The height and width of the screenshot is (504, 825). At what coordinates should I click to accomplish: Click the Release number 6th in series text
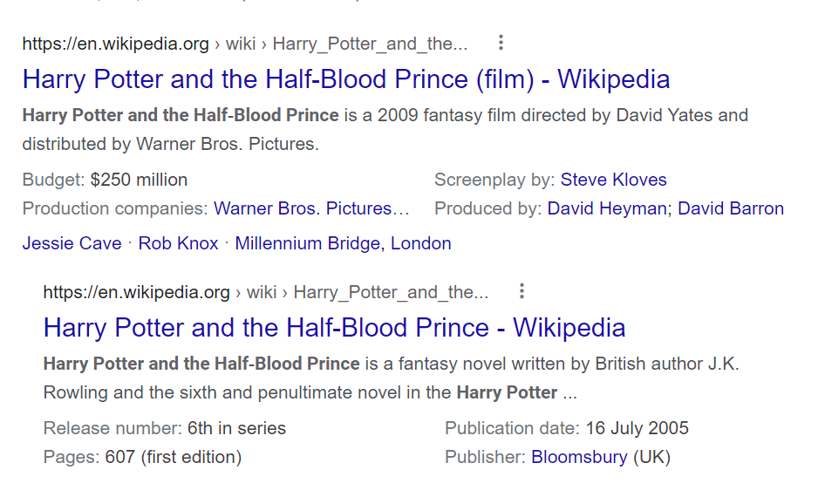tap(164, 428)
